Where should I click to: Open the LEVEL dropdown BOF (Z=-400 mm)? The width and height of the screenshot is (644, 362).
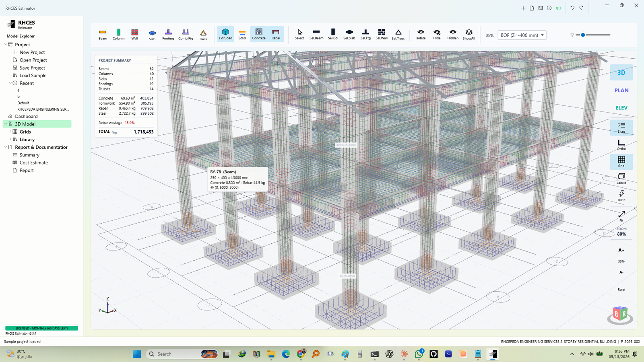[x=522, y=35]
